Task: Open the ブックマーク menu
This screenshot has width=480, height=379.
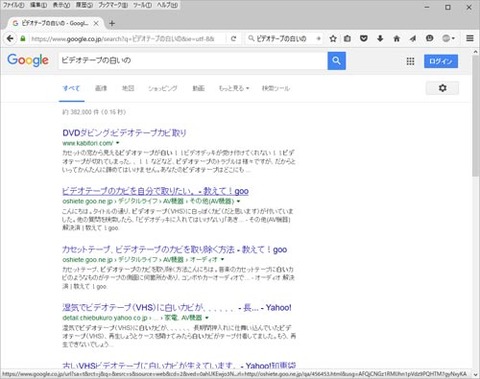Action: click(113, 5)
